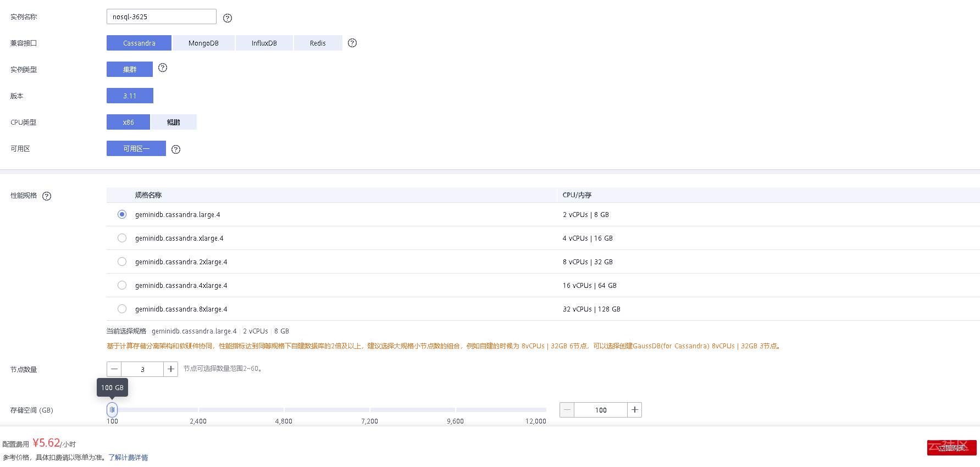Click the ¥5.62 configuration price
This screenshot has width=980, height=467.
46,443
